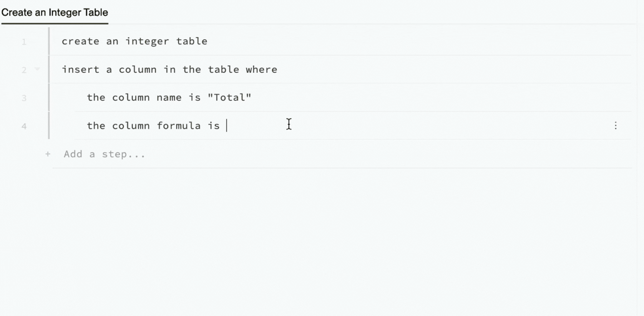644x316 pixels.
Task: Click the plus icon beside Add a step
Action: point(48,154)
